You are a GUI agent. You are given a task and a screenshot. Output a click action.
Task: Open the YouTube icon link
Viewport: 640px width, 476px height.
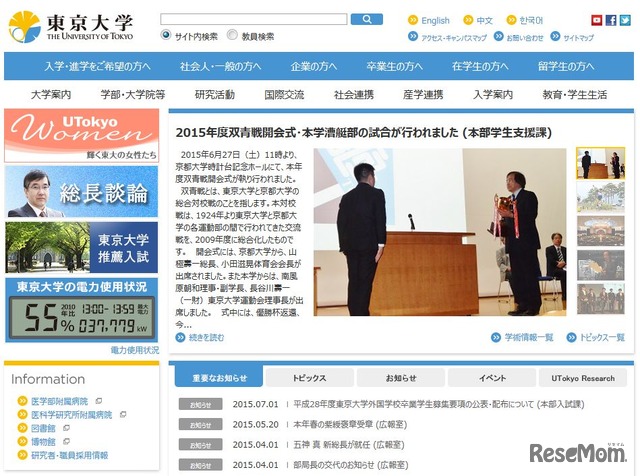(596, 20)
